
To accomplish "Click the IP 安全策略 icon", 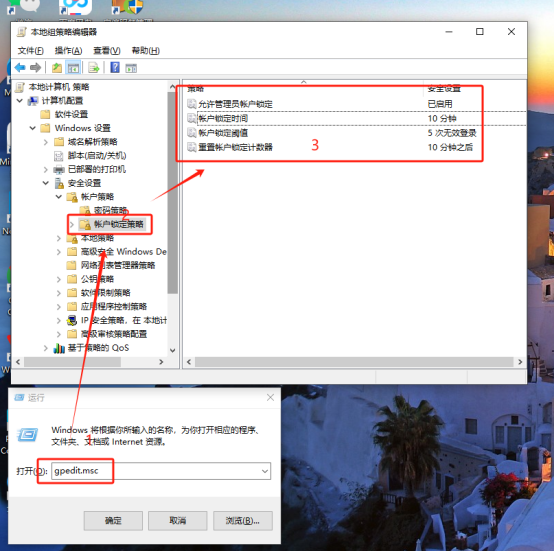I will [x=72, y=321].
